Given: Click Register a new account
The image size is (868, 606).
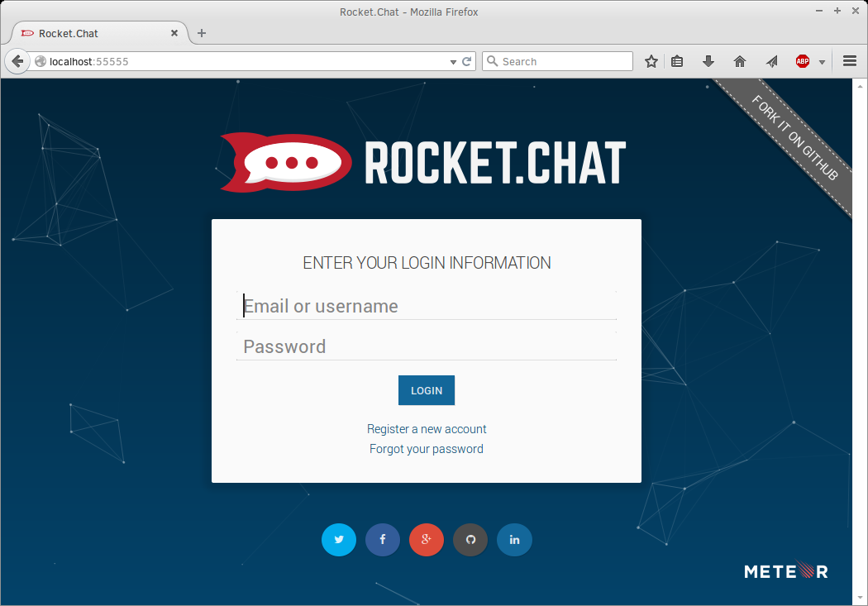Looking at the screenshot, I should pos(427,429).
